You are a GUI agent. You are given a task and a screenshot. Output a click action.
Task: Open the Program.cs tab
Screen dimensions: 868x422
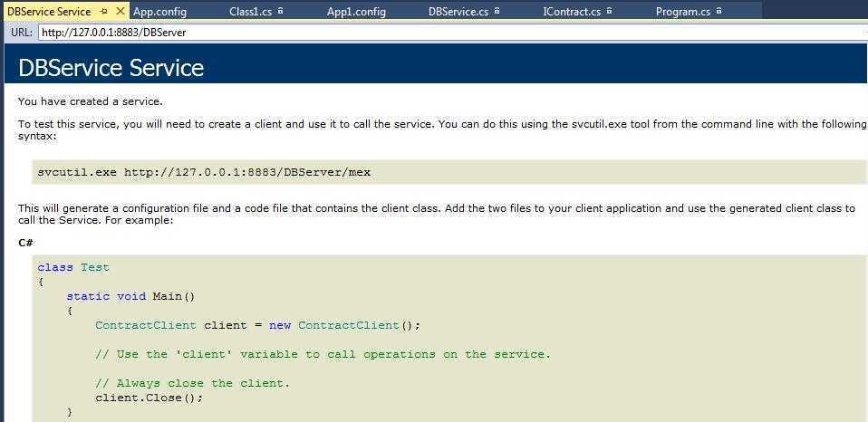tap(683, 12)
